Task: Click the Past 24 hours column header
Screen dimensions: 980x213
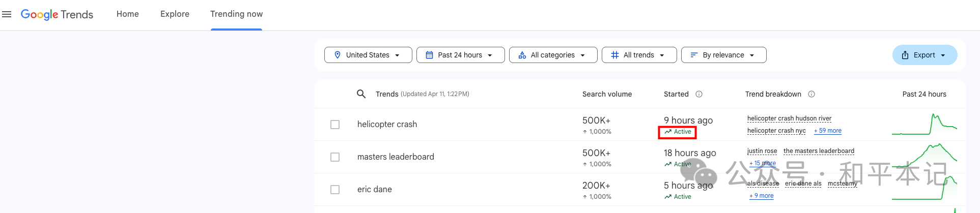Action: pos(925,94)
